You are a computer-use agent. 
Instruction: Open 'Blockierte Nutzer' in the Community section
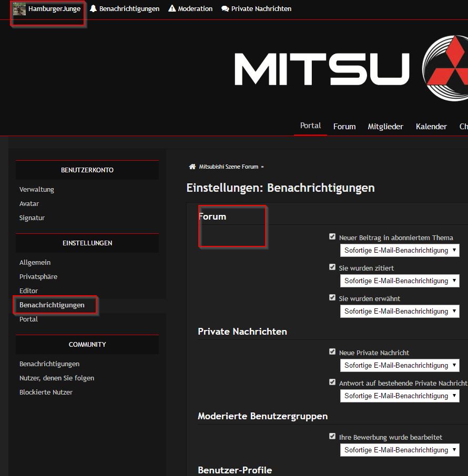point(46,392)
